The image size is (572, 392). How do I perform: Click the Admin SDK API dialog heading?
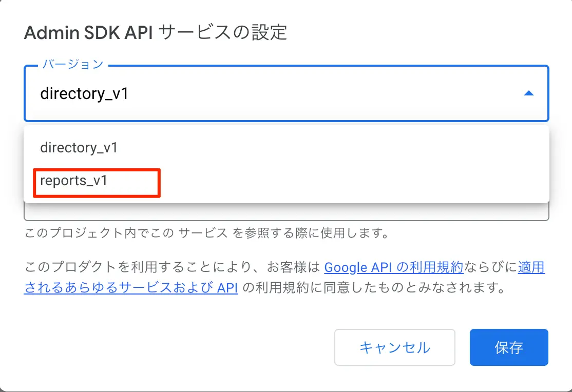[156, 32]
